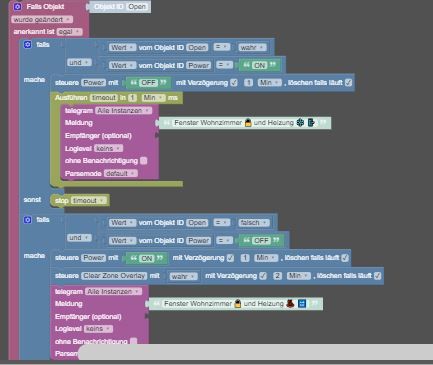Open the 'anerkannt ist egal' dropdown

(70, 32)
